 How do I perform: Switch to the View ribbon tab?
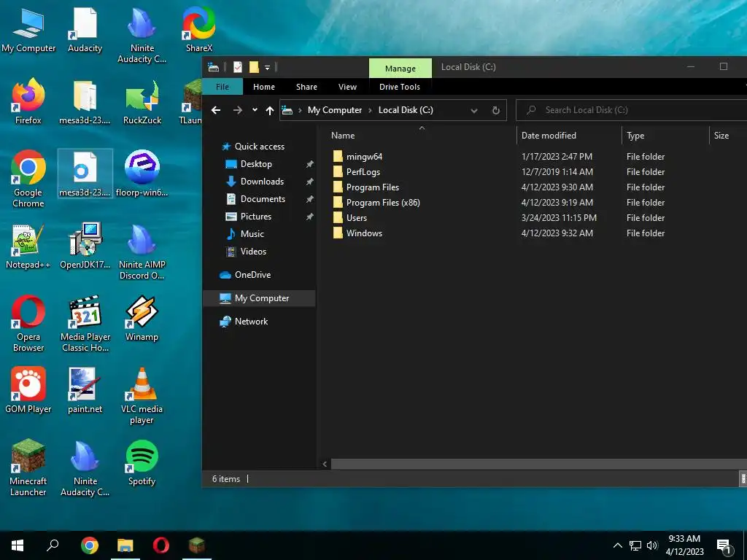347,87
